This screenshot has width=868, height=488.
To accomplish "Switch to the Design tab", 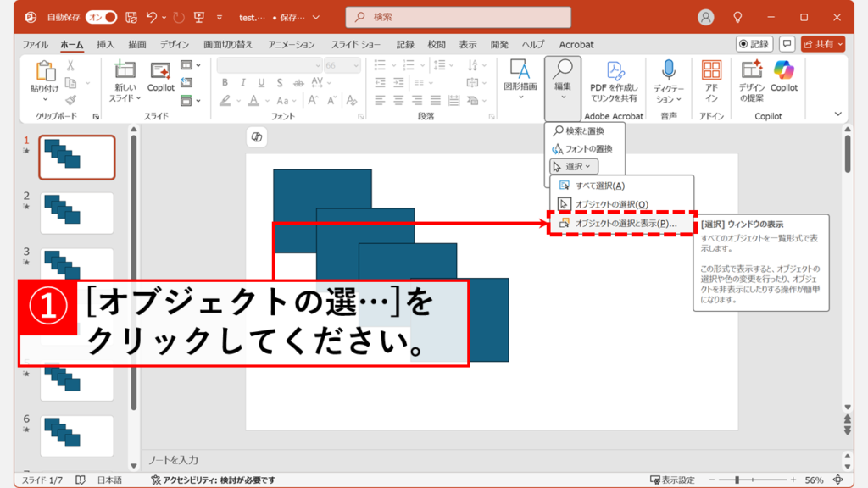I will coord(175,44).
